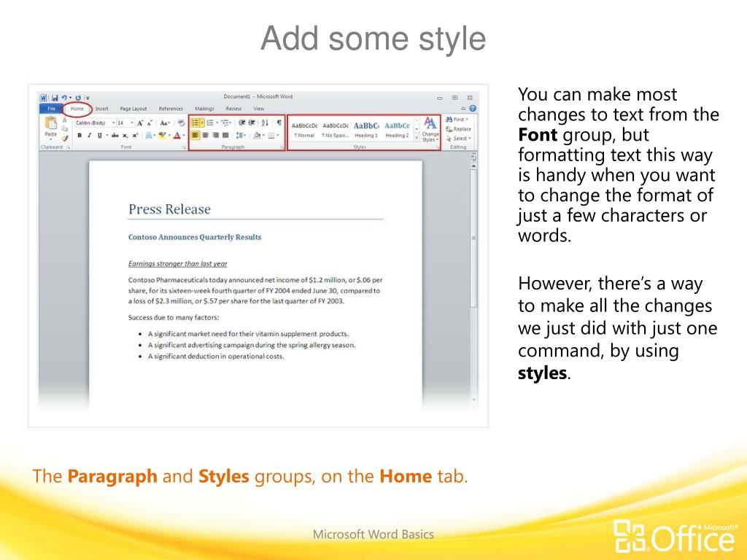The image size is (747, 560).
Task: Apply the No Spacing style
Action: pyautogui.click(x=336, y=130)
